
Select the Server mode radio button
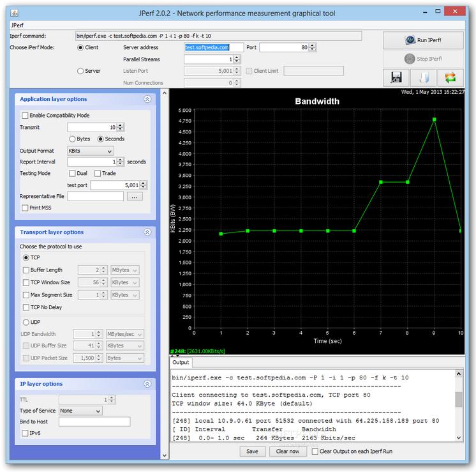point(80,71)
